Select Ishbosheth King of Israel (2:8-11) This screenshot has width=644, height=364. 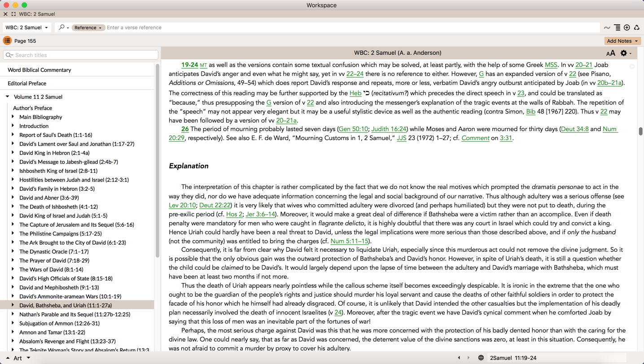tap(58, 171)
